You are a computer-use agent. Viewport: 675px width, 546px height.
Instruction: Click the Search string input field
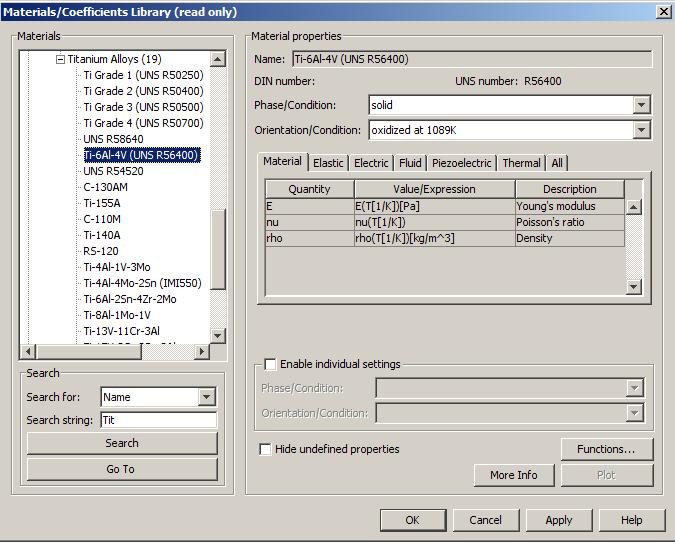click(159, 420)
